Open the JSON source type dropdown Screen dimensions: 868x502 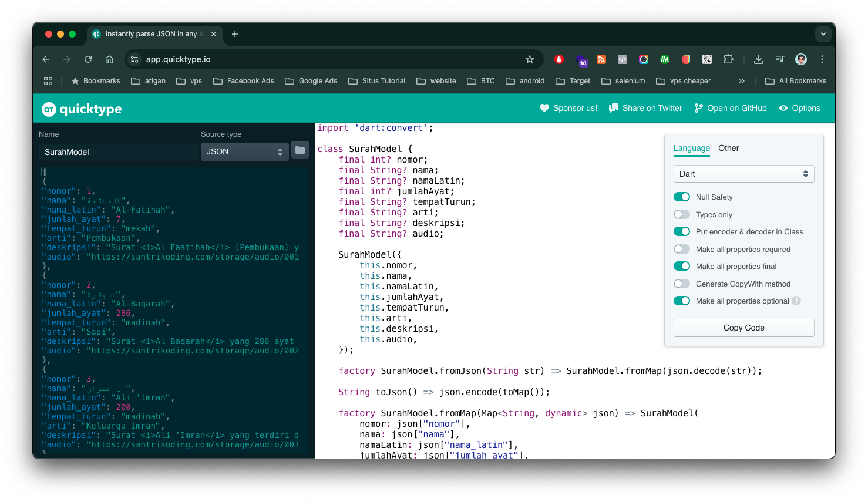(x=244, y=151)
